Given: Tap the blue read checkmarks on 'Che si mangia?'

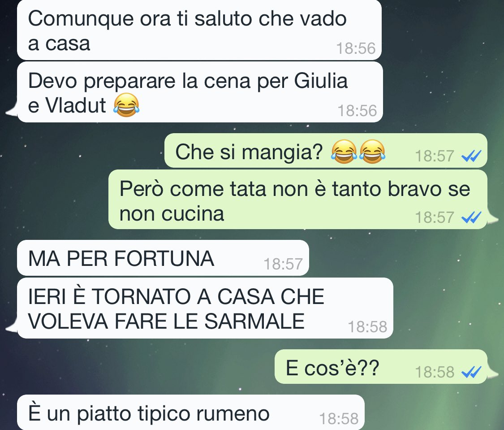Looking at the screenshot, I should 471,156.
